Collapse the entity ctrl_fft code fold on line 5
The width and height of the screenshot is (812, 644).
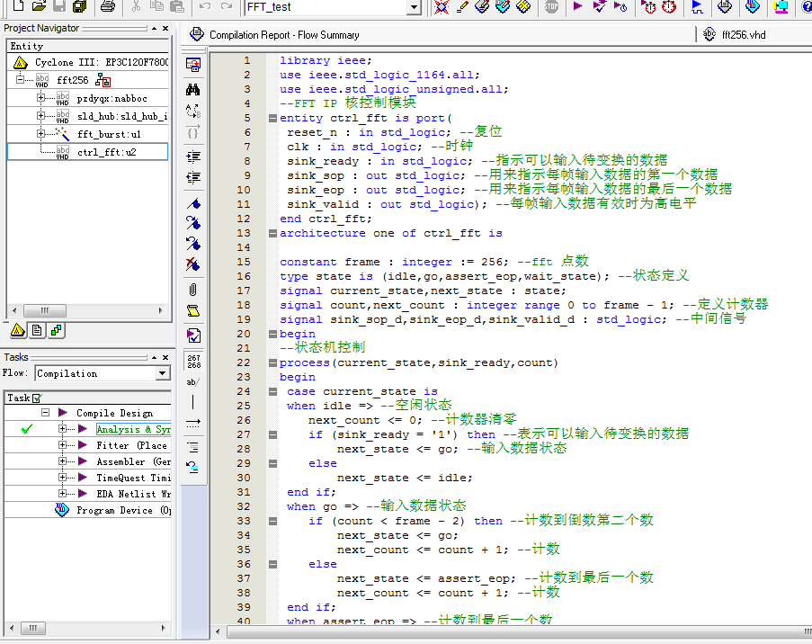point(272,118)
